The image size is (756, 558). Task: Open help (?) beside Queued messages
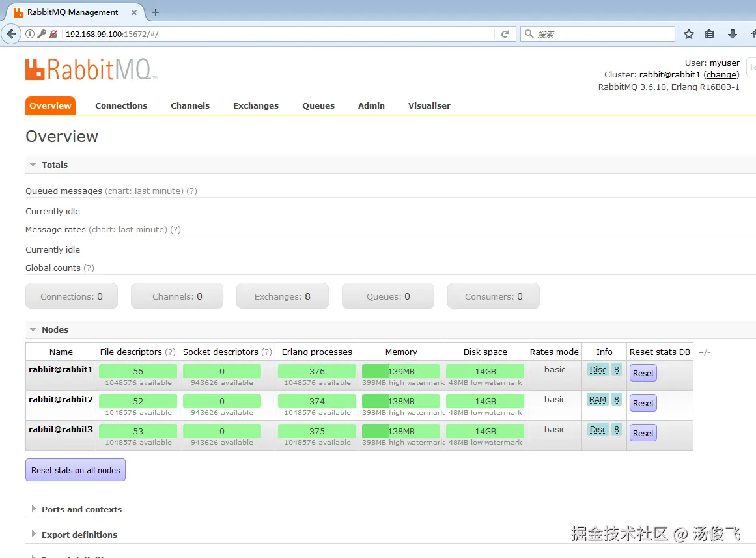(x=191, y=191)
